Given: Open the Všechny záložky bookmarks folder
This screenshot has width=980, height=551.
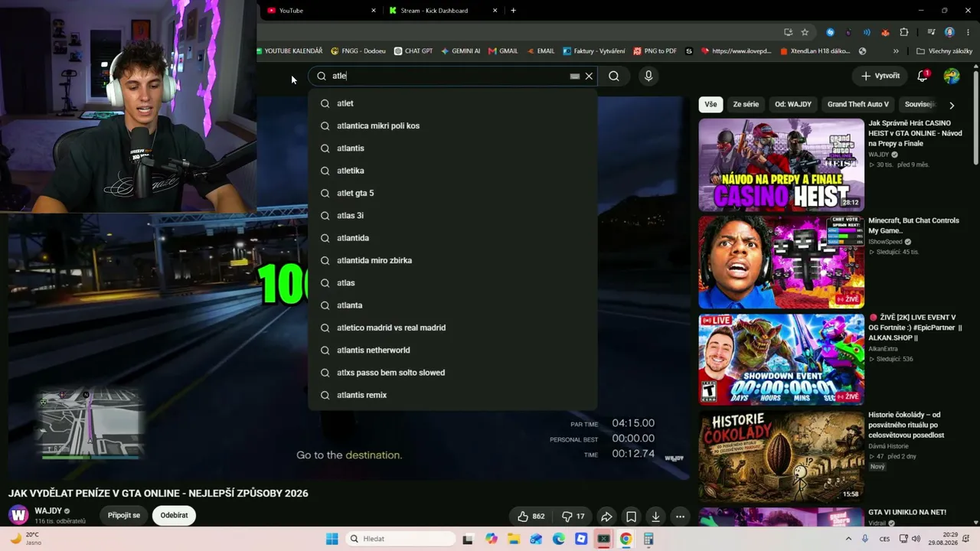Looking at the screenshot, I should 944,51.
